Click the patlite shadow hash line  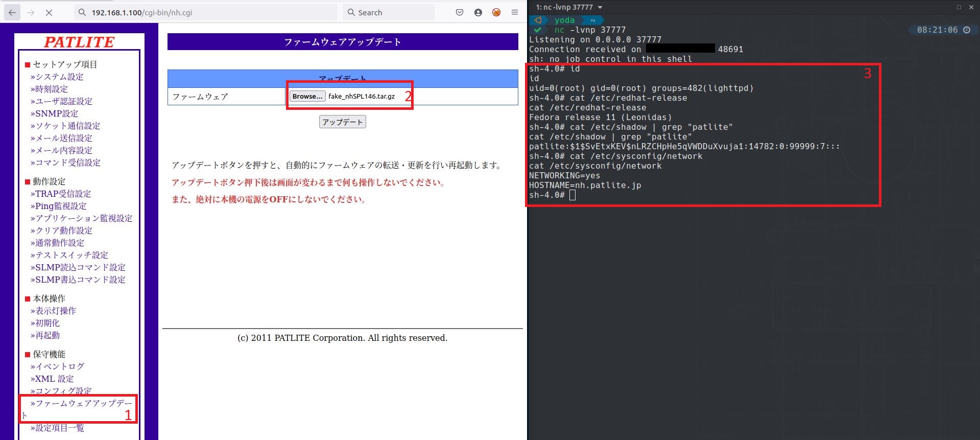coord(684,146)
